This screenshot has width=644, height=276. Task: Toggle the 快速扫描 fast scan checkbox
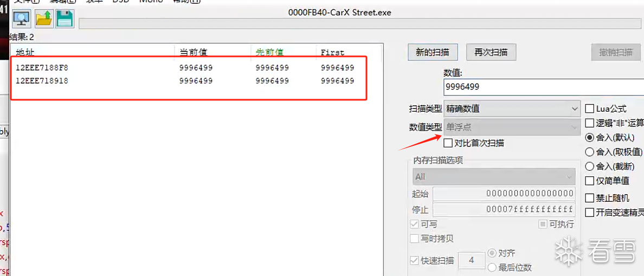tap(414, 260)
